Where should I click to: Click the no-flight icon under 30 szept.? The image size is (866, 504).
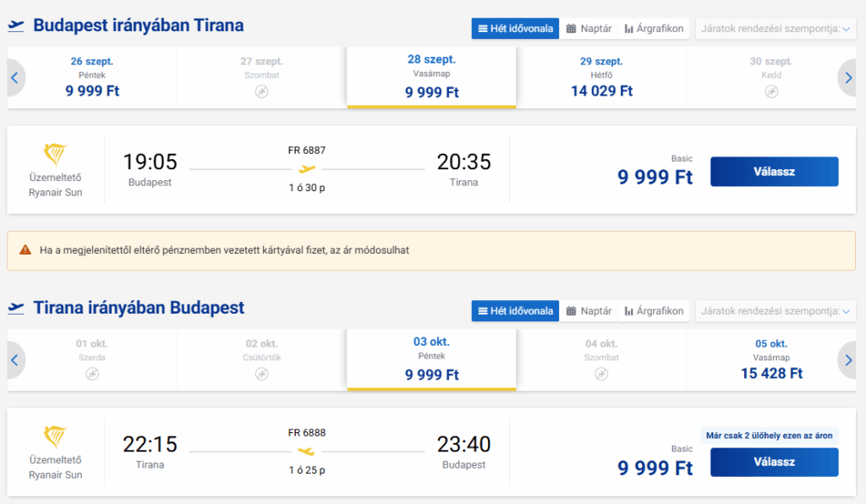pos(771,91)
